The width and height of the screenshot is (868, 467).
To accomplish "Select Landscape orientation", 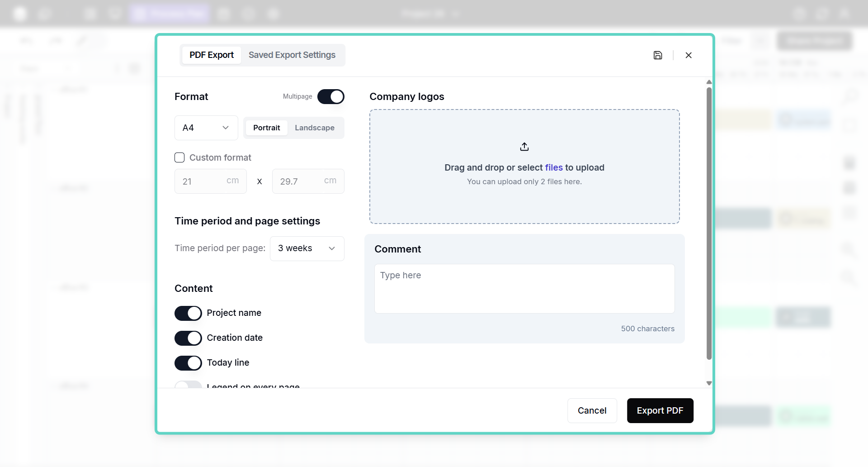I will (315, 128).
